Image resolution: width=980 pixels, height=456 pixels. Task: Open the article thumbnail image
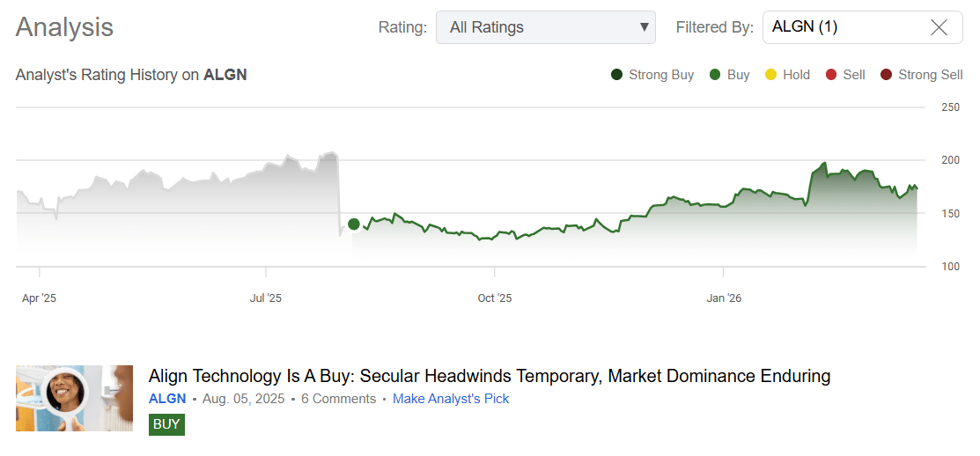[74, 399]
